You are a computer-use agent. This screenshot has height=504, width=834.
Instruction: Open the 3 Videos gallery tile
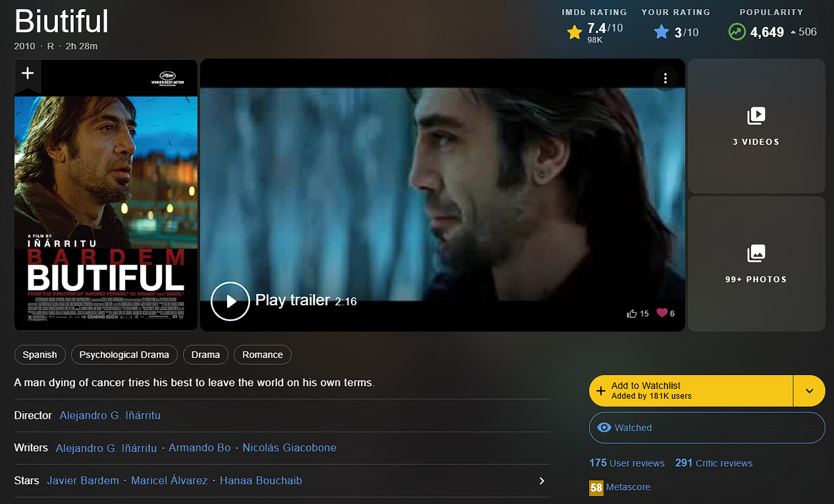click(756, 126)
